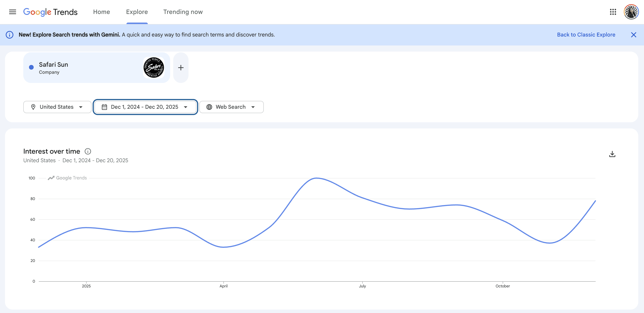Click the Google Trends logo

(x=50, y=12)
